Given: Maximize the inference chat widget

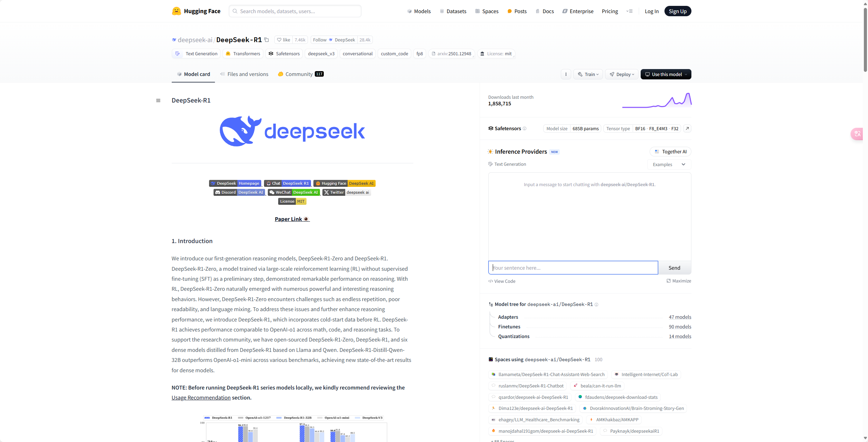Looking at the screenshot, I should pos(679,281).
